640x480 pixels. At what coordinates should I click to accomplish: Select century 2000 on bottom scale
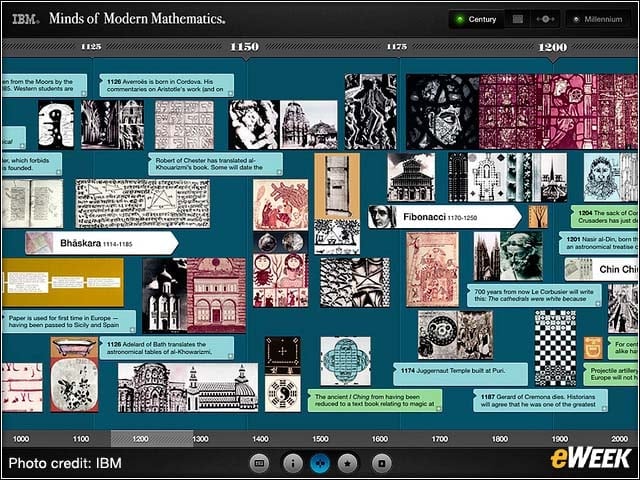click(x=619, y=439)
